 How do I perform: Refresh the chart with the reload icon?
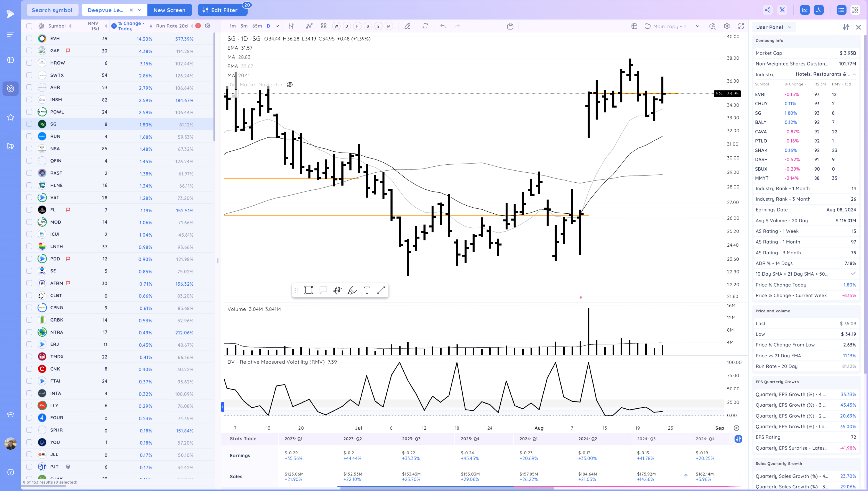click(425, 26)
